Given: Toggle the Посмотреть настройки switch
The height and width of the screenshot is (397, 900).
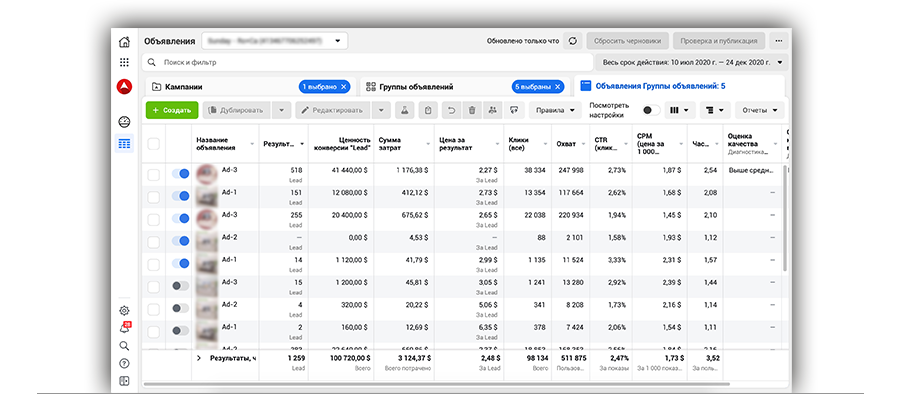Looking at the screenshot, I should pyautogui.click(x=651, y=110).
